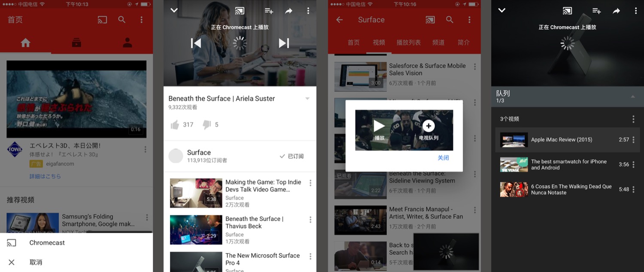644x272 pixels.
Task: Skip to the next video on Chromecast
Action: pyautogui.click(x=284, y=43)
